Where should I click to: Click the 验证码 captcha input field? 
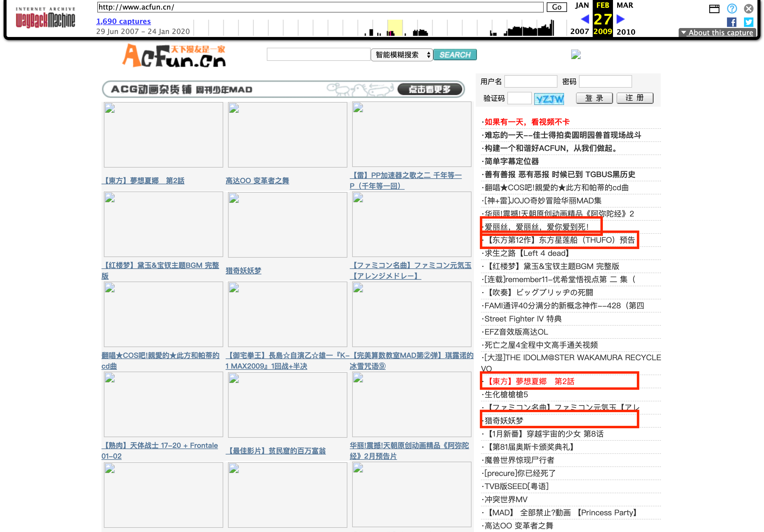519,98
